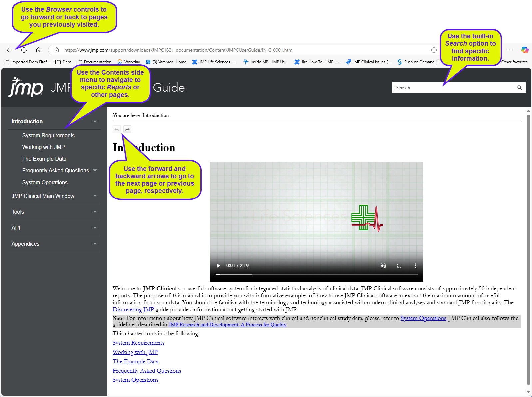Seek within the video progress bar
Viewport: 532px width, 397px height.
coord(317,274)
